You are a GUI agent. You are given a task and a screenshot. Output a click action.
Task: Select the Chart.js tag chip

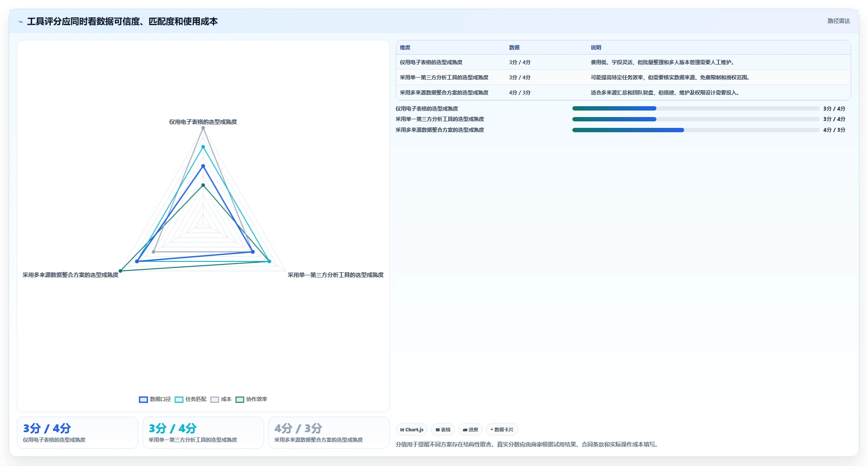point(412,430)
